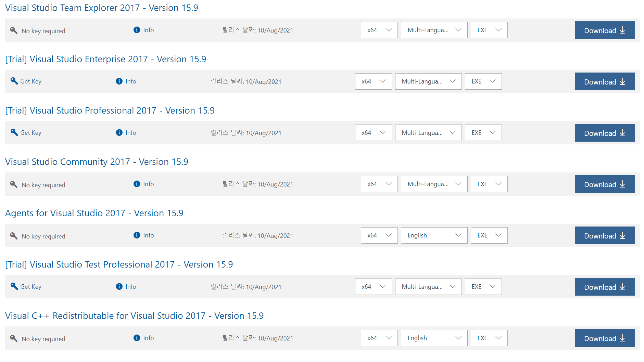Click the Get Key link for Professional 2017
The width and height of the screenshot is (644, 362).
31,133
